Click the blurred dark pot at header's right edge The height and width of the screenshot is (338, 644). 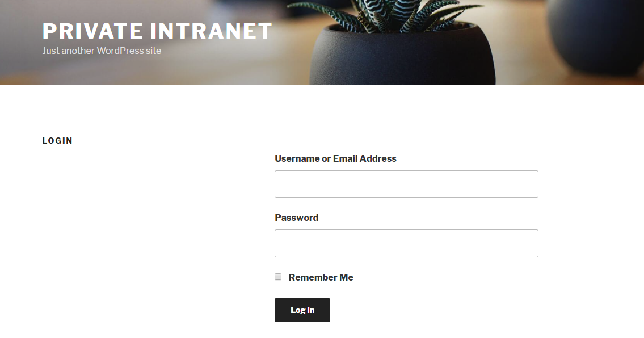click(x=596, y=37)
